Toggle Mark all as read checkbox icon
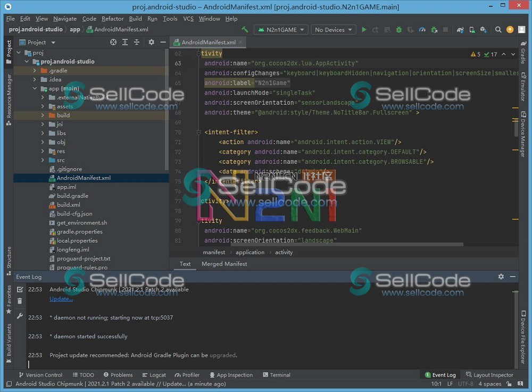This screenshot has width=532, height=392. (20, 289)
